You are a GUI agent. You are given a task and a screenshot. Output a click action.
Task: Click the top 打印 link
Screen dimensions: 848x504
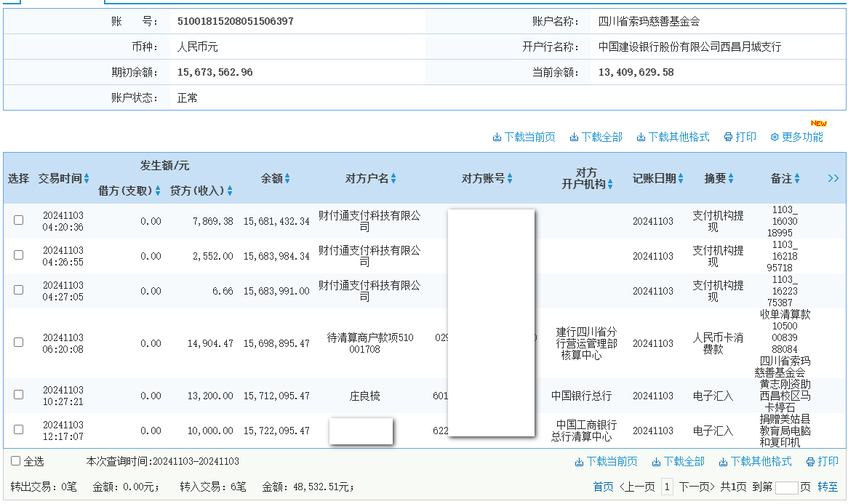click(745, 137)
